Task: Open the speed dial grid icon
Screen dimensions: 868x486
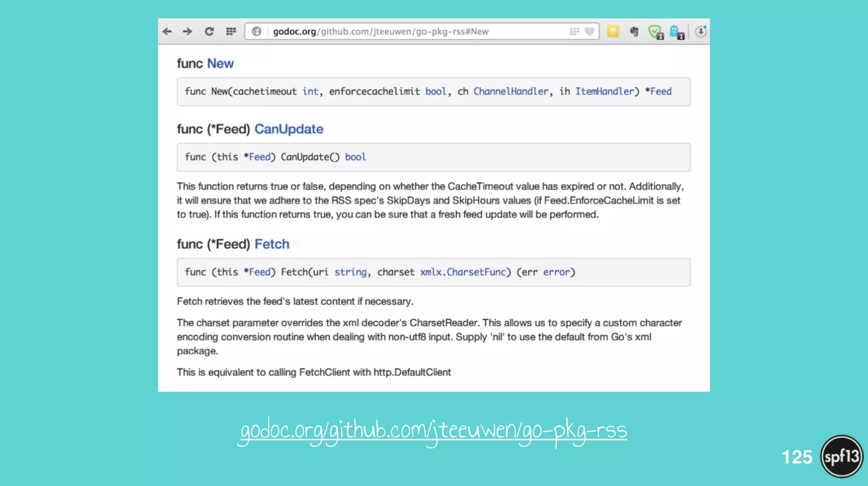Action: click(x=231, y=31)
